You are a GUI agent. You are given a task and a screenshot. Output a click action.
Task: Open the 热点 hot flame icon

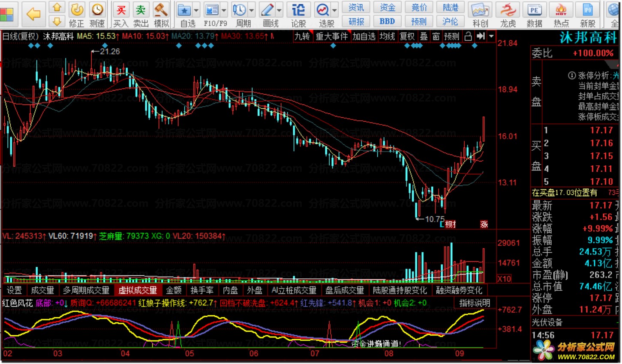(561, 9)
